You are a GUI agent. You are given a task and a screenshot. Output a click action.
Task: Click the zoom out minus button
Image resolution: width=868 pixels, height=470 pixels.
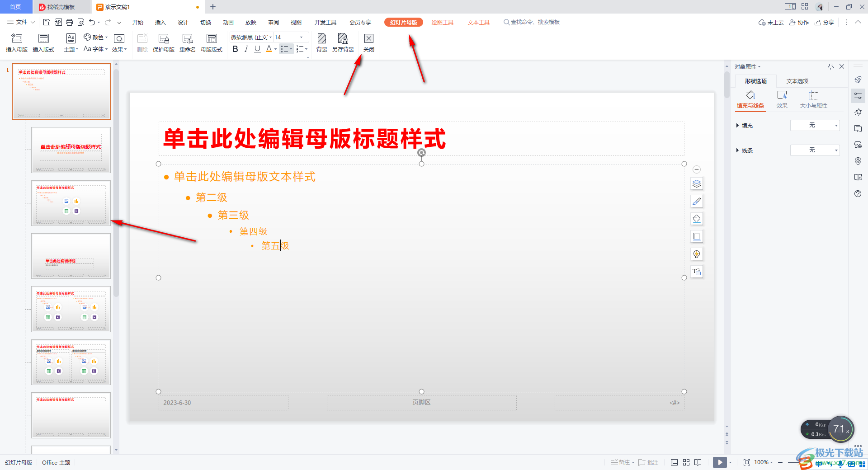[x=781, y=462]
